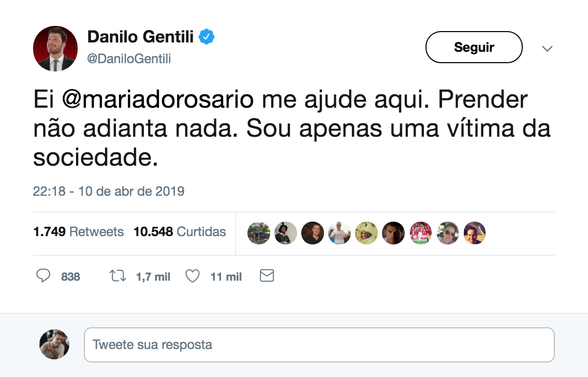Click the last liker avatar in row

tap(474, 233)
